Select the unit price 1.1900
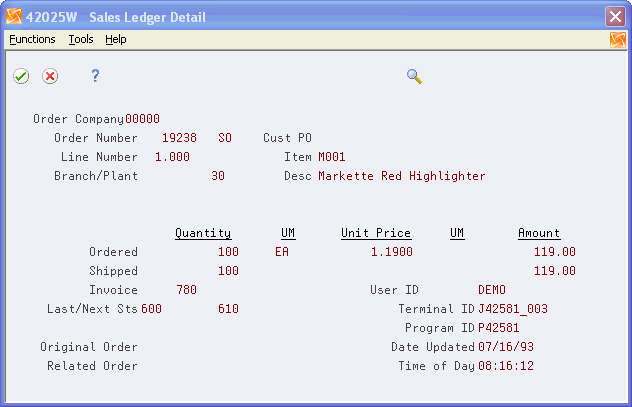The height and width of the screenshot is (407, 632). click(x=392, y=252)
